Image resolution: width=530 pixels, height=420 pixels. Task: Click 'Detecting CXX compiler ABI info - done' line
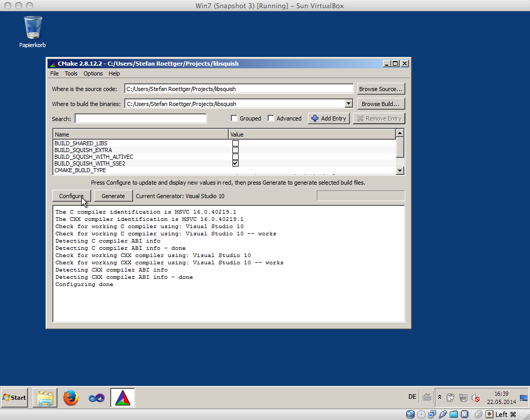point(124,277)
